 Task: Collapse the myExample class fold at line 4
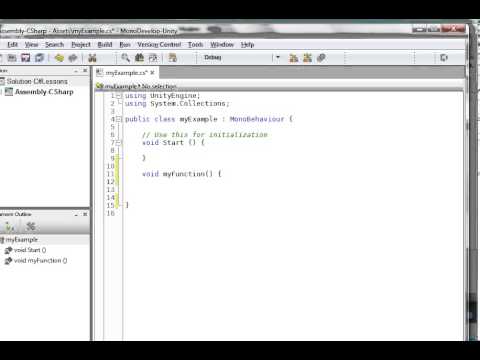[x=119, y=119]
